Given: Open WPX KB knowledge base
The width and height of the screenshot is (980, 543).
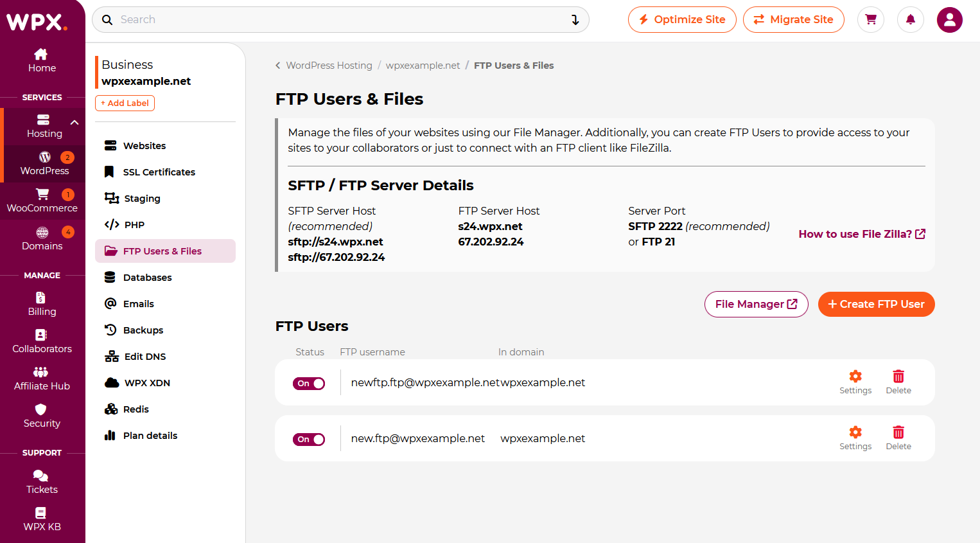Looking at the screenshot, I should [42, 519].
